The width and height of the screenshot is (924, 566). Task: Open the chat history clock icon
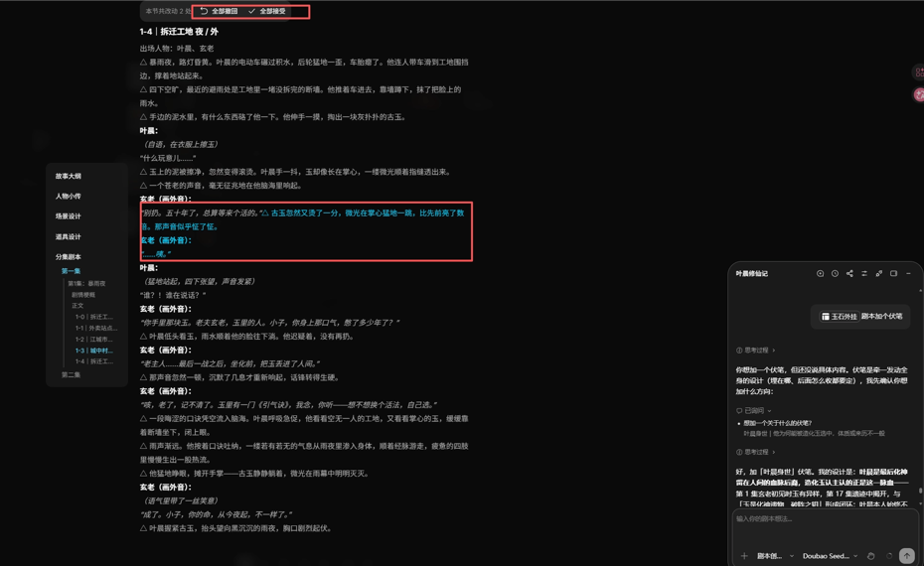coord(835,273)
